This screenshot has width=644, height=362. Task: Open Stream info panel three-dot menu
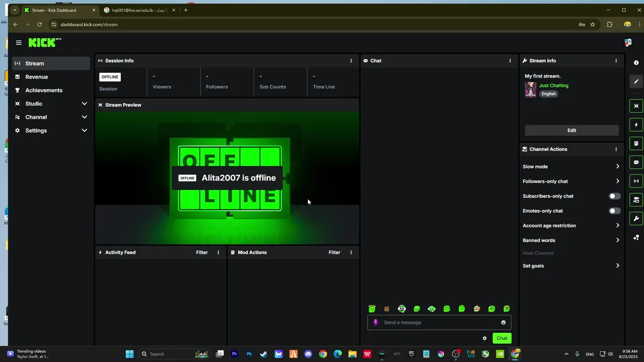[x=616, y=60]
